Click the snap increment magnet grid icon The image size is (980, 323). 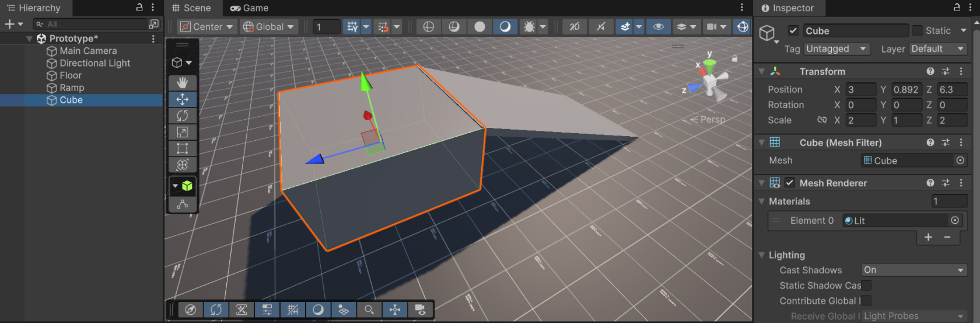click(383, 27)
